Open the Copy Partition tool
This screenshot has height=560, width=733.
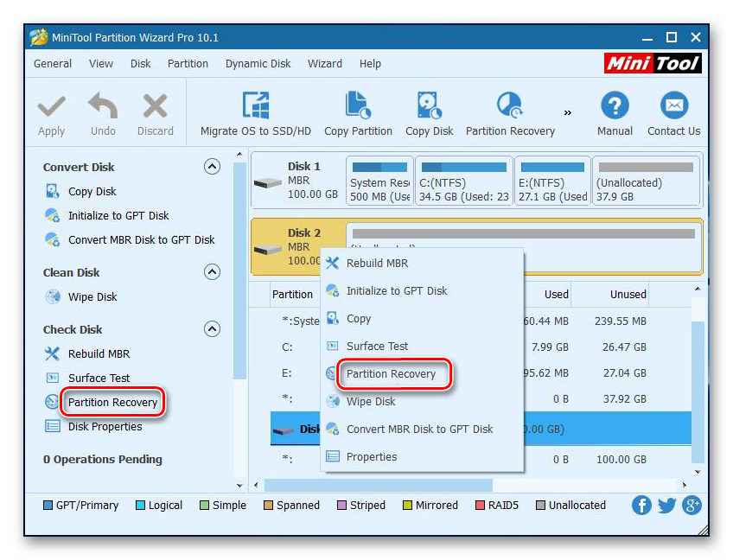358,107
